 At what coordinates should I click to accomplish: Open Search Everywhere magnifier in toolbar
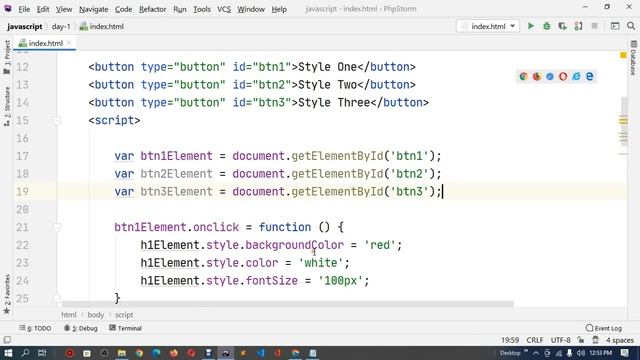point(631,26)
